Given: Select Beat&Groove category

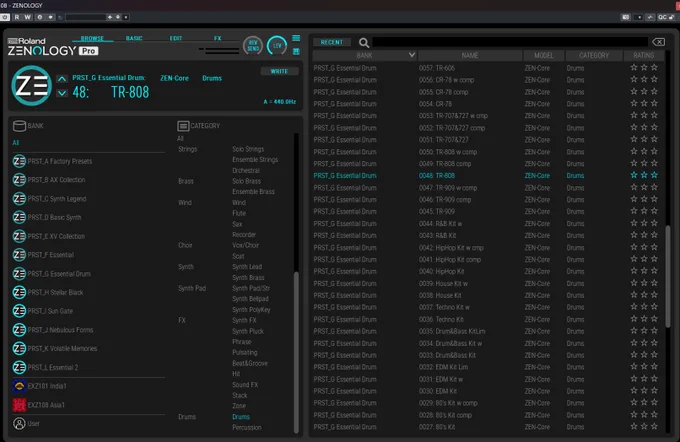Looking at the screenshot, I should click(250, 363).
